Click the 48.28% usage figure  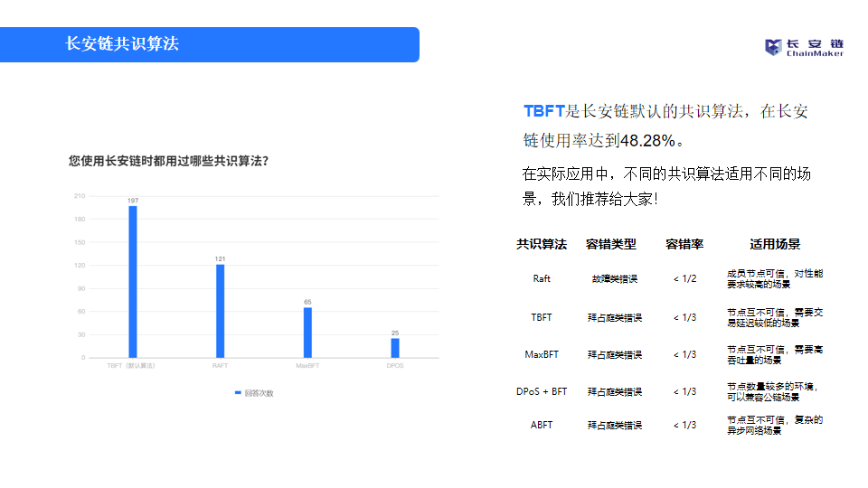tap(647, 141)
